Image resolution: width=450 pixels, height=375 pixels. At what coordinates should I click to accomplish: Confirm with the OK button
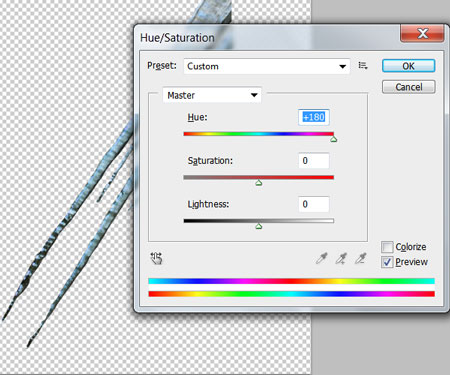pos(409,66)
